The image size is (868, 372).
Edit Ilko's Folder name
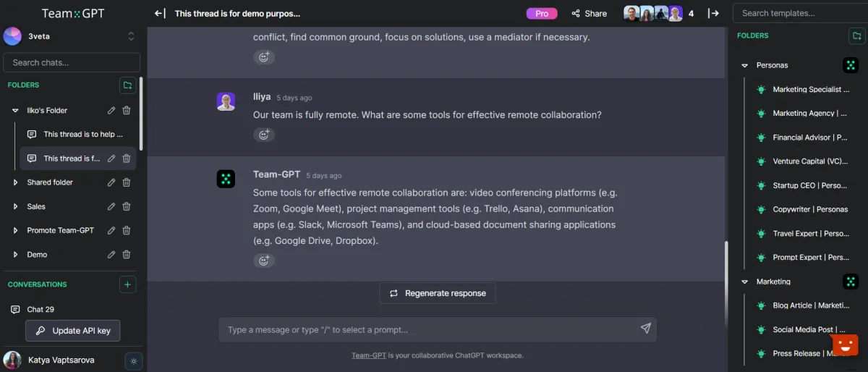coord(111,111)
